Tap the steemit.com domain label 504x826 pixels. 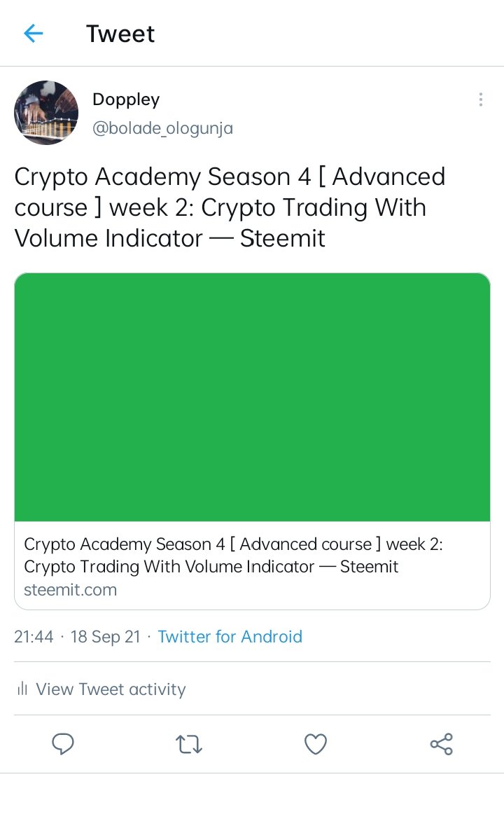(x=70, y=590)
